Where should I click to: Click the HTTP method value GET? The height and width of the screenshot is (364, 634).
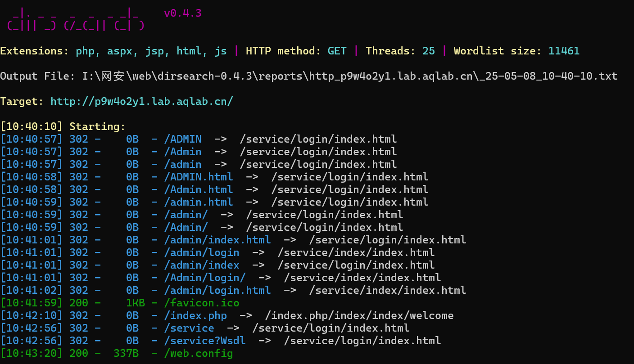pos(337,51)
